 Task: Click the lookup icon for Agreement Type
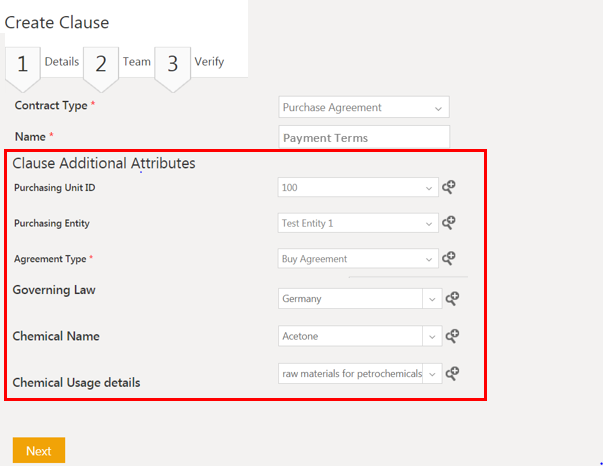tap(449, 259)
